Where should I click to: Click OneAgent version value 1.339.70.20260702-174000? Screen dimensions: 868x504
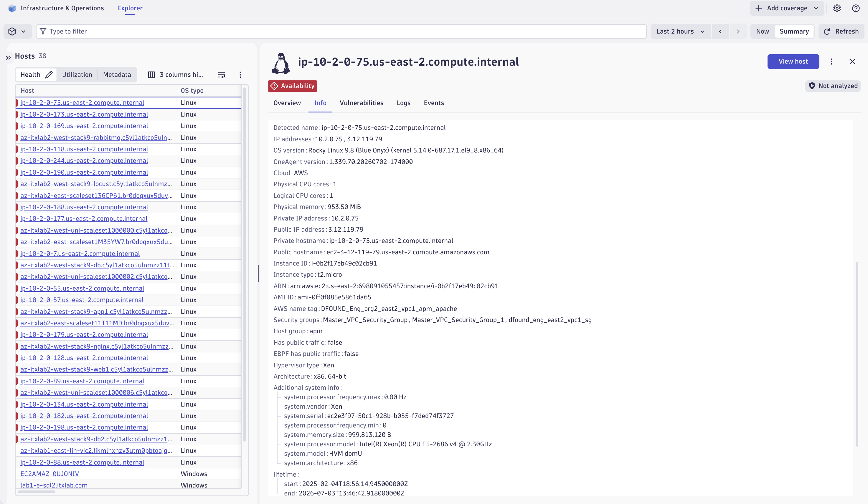pyautogui.click(x=371, y=162)
